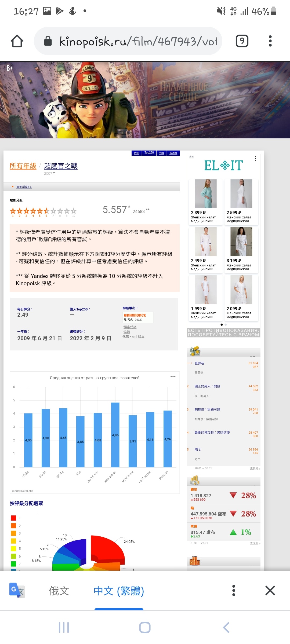Image resolution: width=290 pixels, height=644 pixels.
Task: Open box office entry 最後的博加特：黑暗信使
Action: click(x=212, y=433)
